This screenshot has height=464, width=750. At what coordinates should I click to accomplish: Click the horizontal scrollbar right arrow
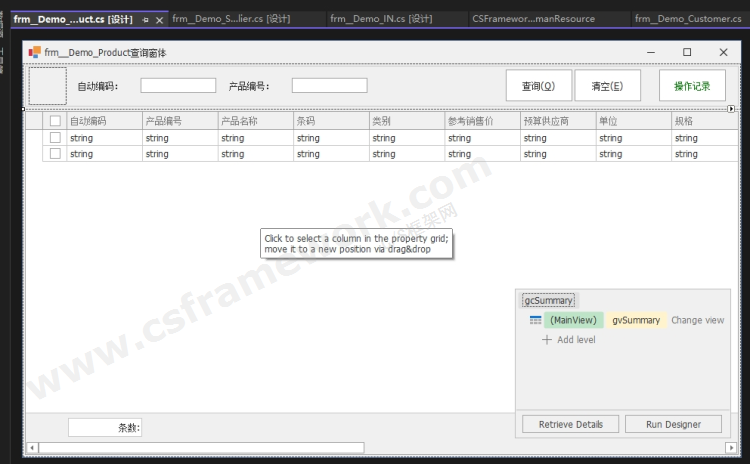click(x=731, y=448)
